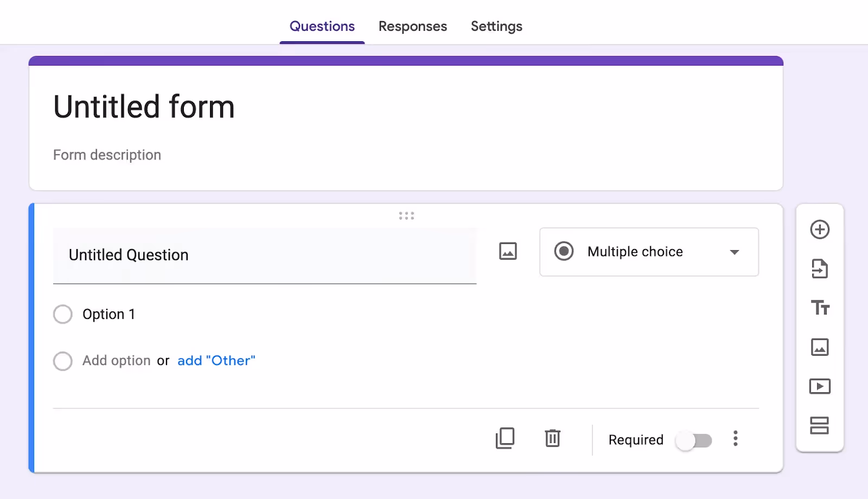Go to the Settings tab
Screen dimensions: 868x499
coord(496,26)
